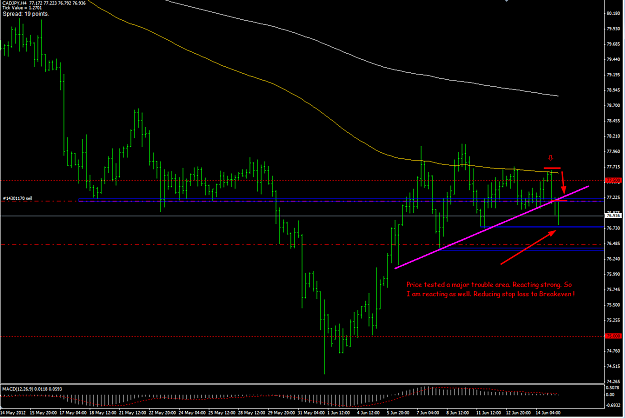Screen dimensions: 625x418
Task: Click the '14 Jun 04:00' time label
Action: 548,412
